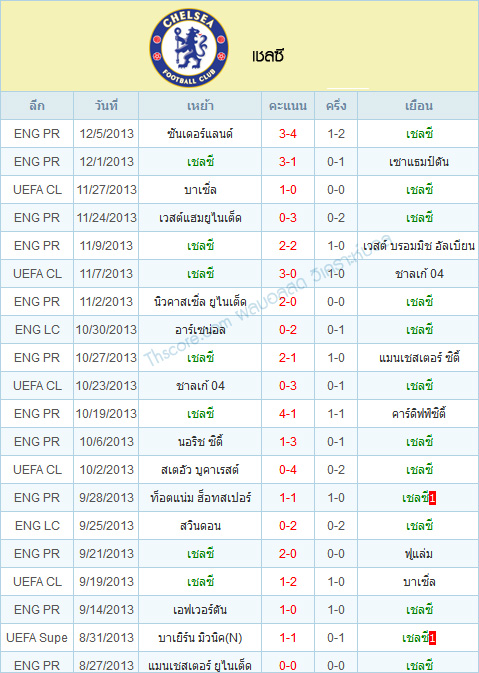This screenshot has width=479, height=673.
Task: Click the วันที่ column header
Action: coord(106,106)
